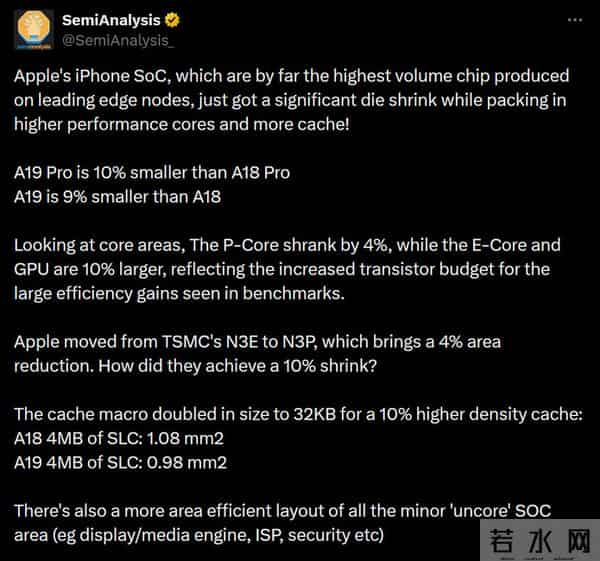Open the SemiAnalysis display name link
Image resolution: width=600 pixels, height=561 pixels.
110,20
